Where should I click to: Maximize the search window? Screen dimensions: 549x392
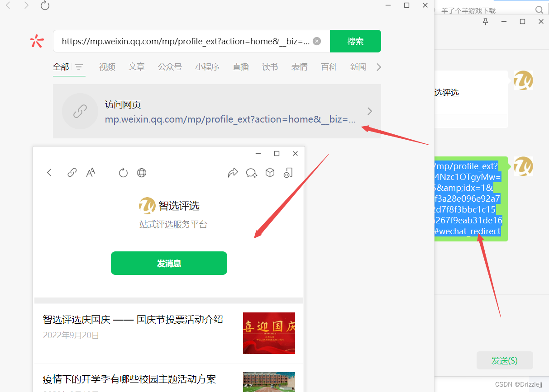[x=406, y=5]
